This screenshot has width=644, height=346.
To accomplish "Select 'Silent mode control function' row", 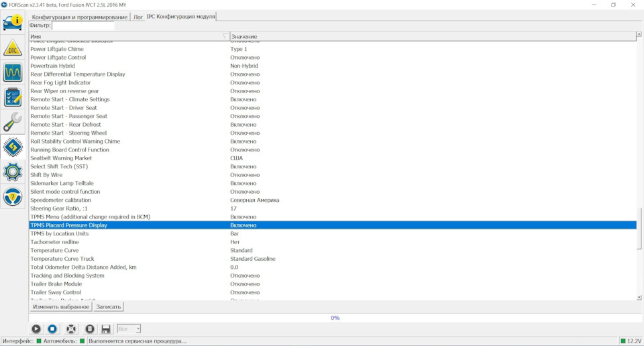I will [333, 192].
